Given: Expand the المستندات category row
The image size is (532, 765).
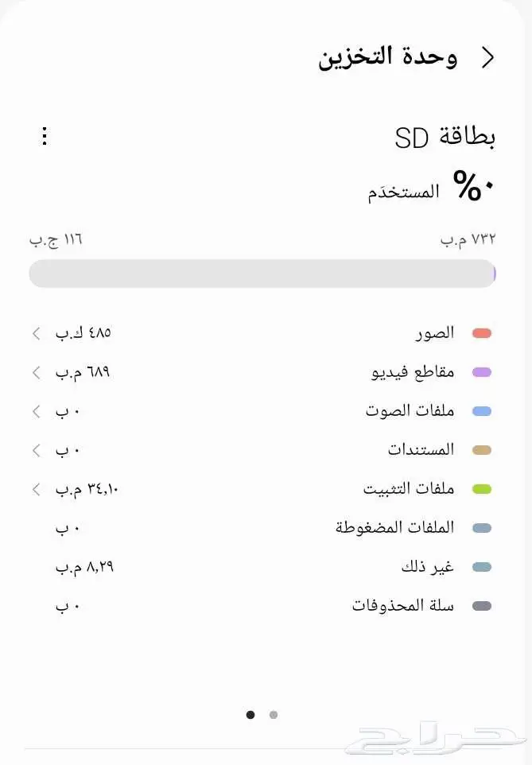Looking at the screenshot, I should (x=35, y=449).
